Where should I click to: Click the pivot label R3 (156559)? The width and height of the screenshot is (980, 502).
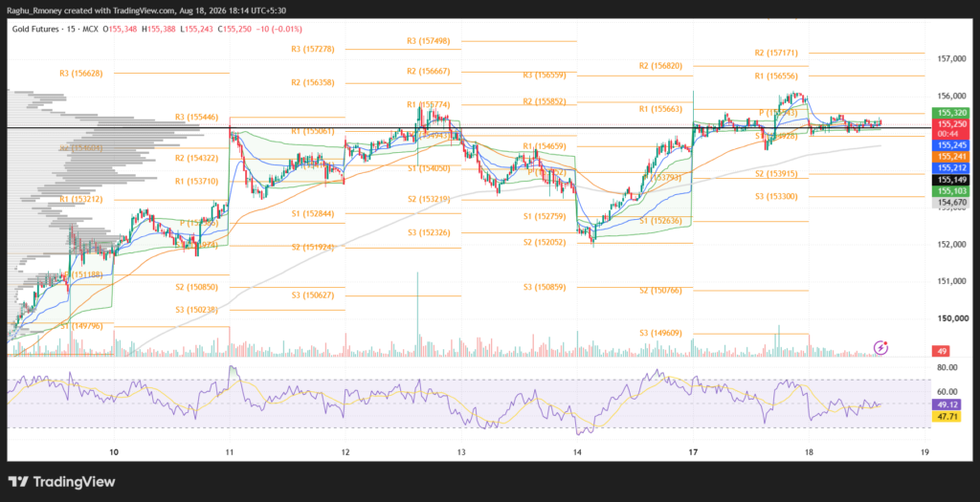545,75
